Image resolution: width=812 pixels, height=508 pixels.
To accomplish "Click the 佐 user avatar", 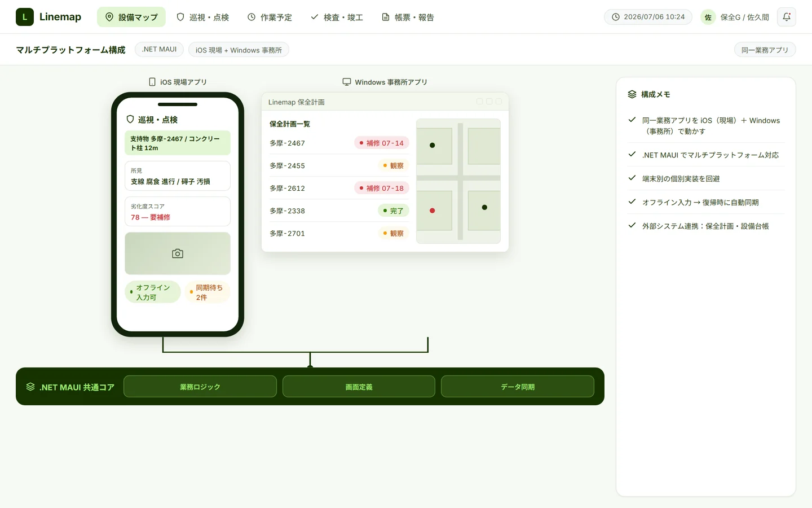I will pos(708,17).
